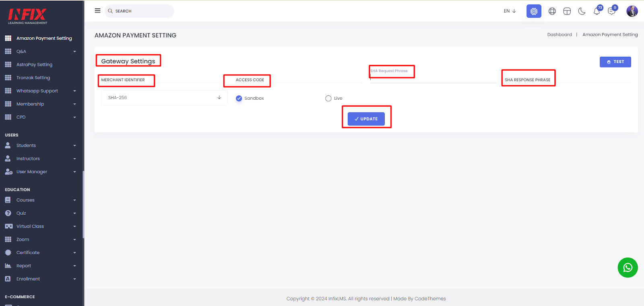Expand Students submenu arrow
The image size is (644, 306).
click(x=74, y=146)
